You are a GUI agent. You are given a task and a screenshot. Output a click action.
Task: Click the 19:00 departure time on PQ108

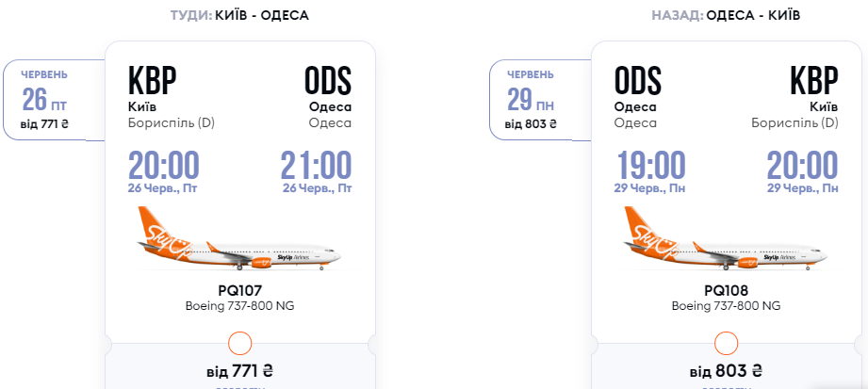650,166
